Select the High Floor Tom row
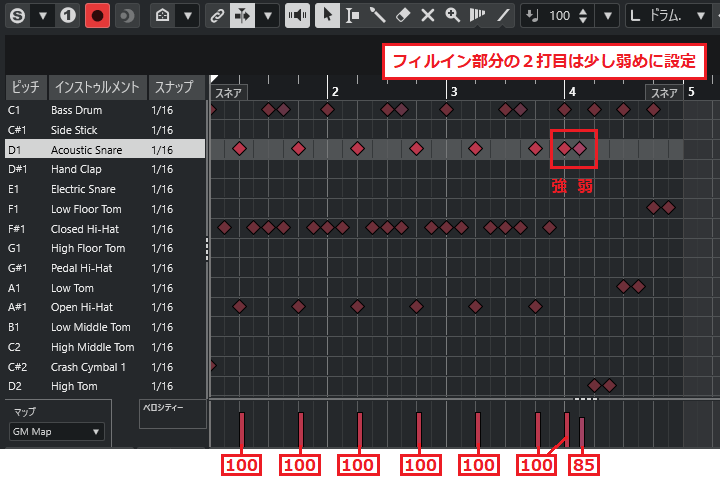Screen dimensions: 720x480 [105, 248]
